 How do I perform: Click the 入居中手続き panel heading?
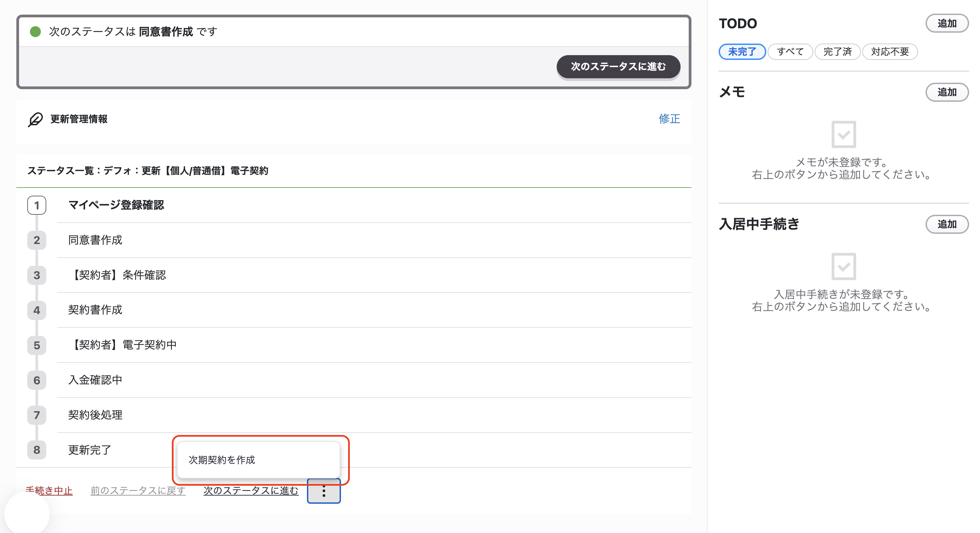click(759, 224)
